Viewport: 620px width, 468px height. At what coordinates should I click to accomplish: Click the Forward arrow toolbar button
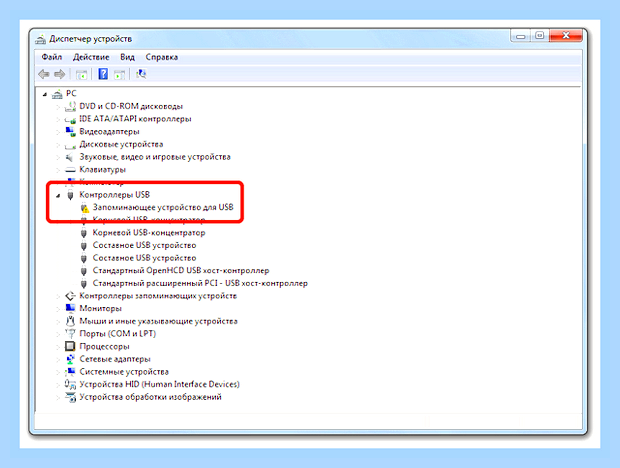[x=60, y=74]
